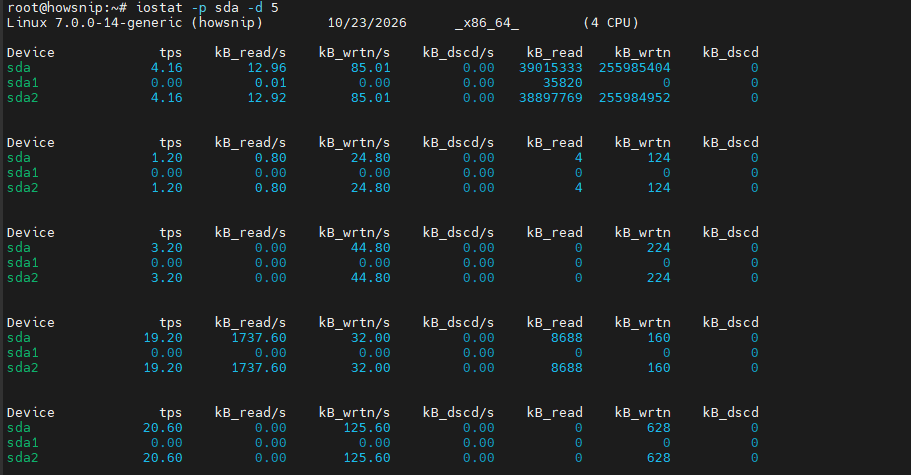Select the '(4 CPU)' text

click(x=611, y=23)
